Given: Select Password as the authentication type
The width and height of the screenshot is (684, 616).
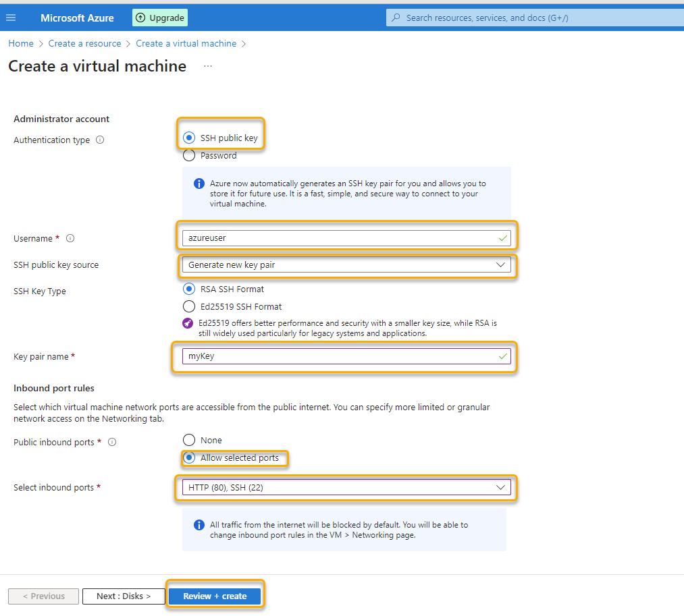Looking at the screenshot, I should (189, 155).
